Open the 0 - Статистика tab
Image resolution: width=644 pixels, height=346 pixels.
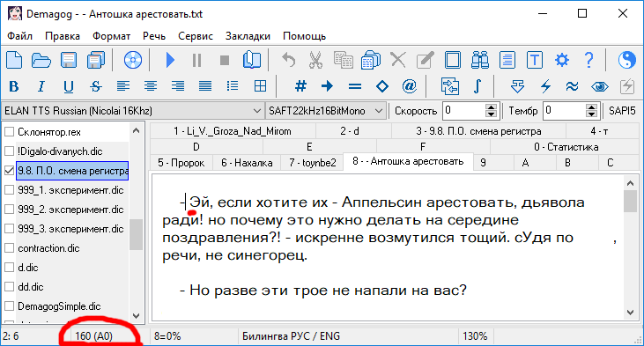pos(566,147)
